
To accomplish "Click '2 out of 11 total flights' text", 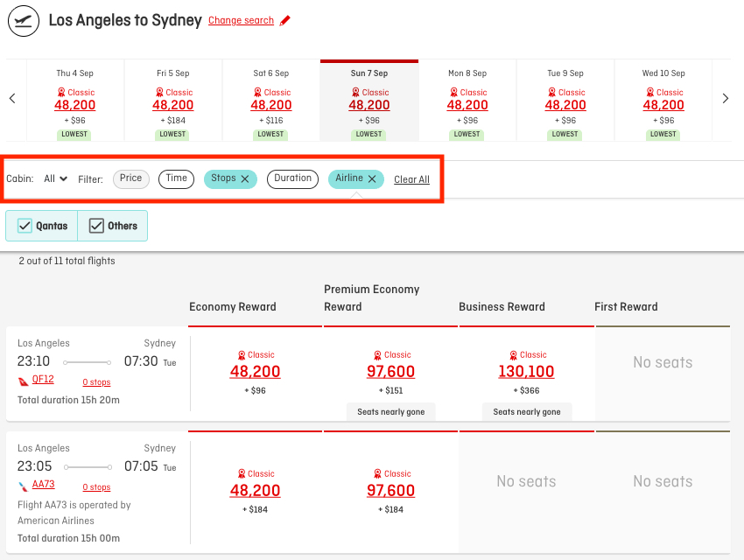I will coord(67,262).
